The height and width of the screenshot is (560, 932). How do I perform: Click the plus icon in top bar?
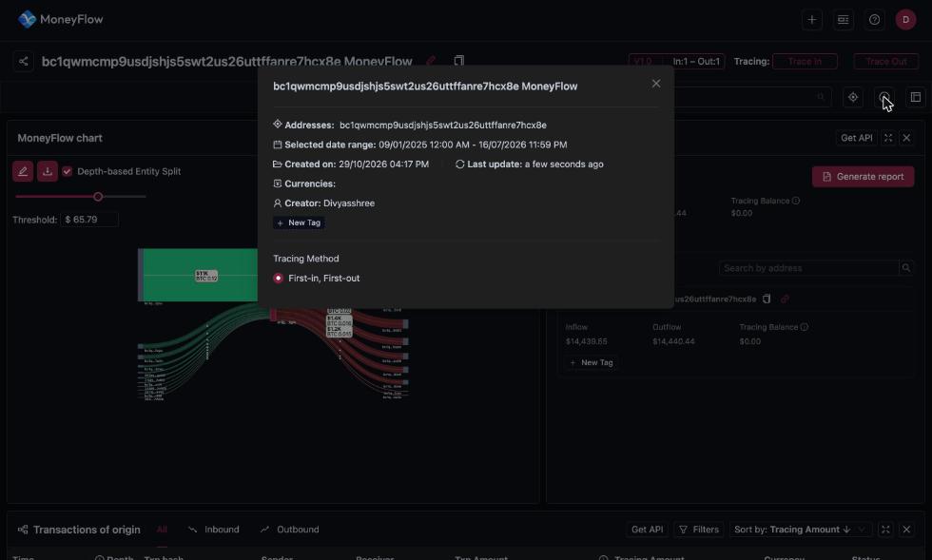(x=811, y=20)
